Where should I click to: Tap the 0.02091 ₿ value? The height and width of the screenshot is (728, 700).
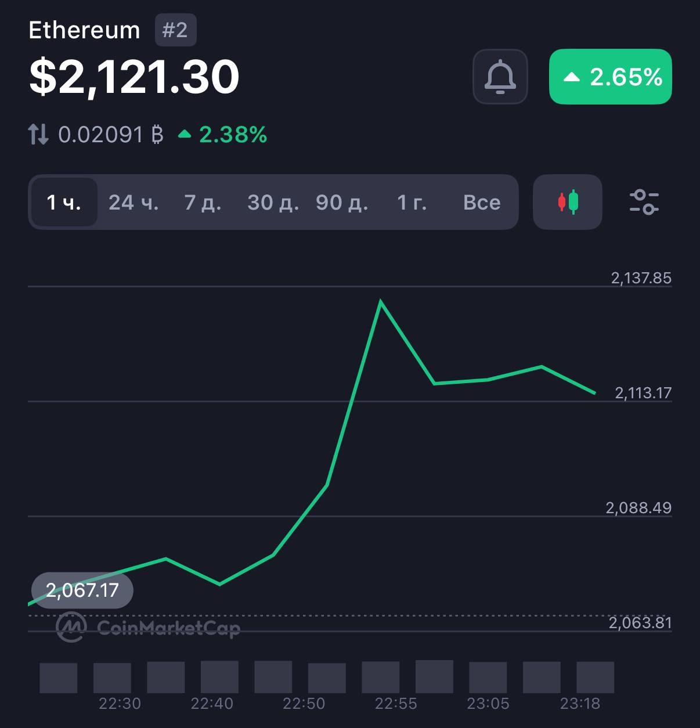click(x=111, y=135)
